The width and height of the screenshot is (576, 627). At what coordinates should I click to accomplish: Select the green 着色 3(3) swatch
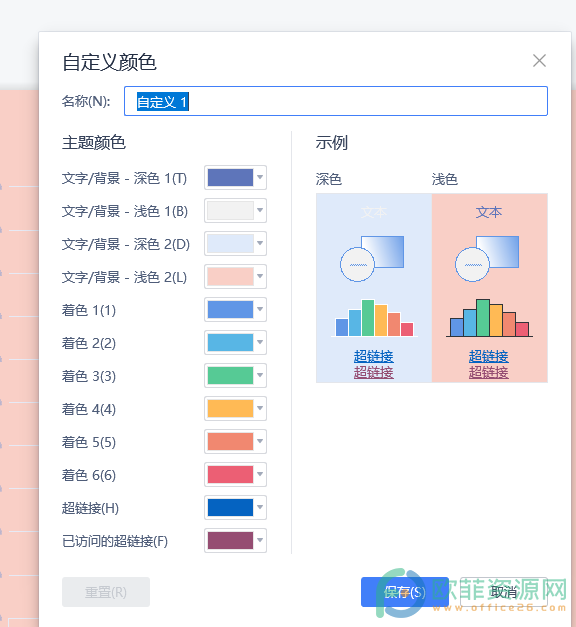(230, 375)
